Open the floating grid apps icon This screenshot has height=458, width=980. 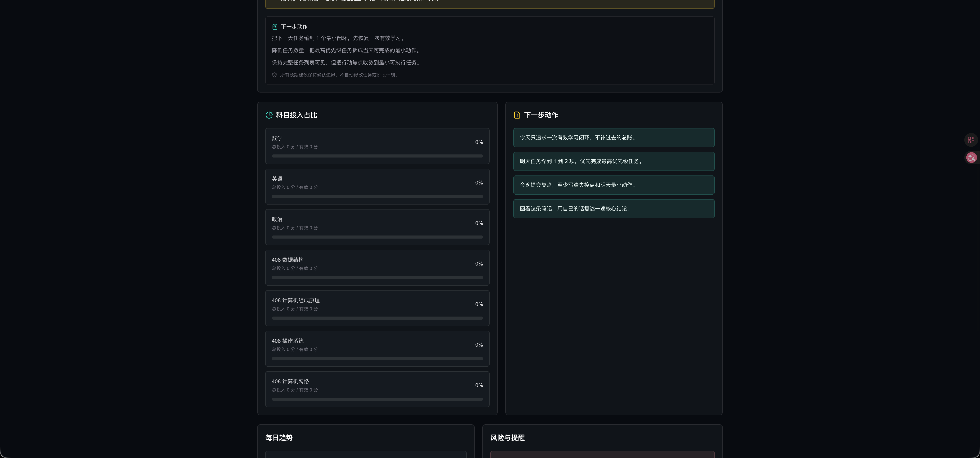[971, 140]
